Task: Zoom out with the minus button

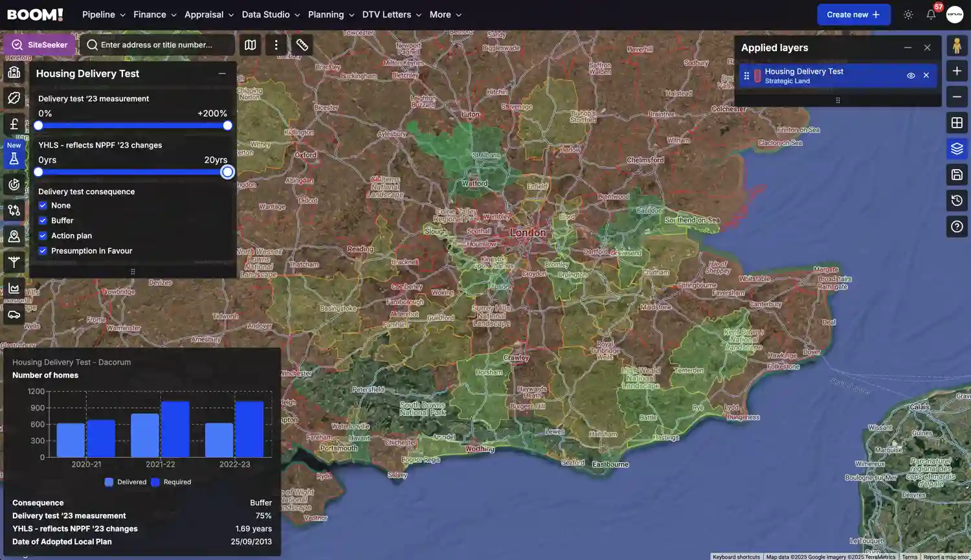Action: [957, 97]
